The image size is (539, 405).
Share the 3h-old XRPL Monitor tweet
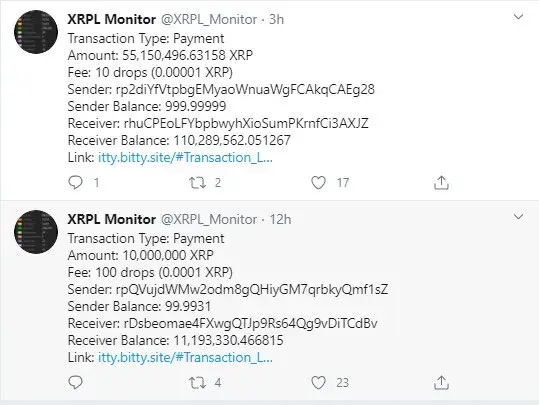[x=441, y=183]
